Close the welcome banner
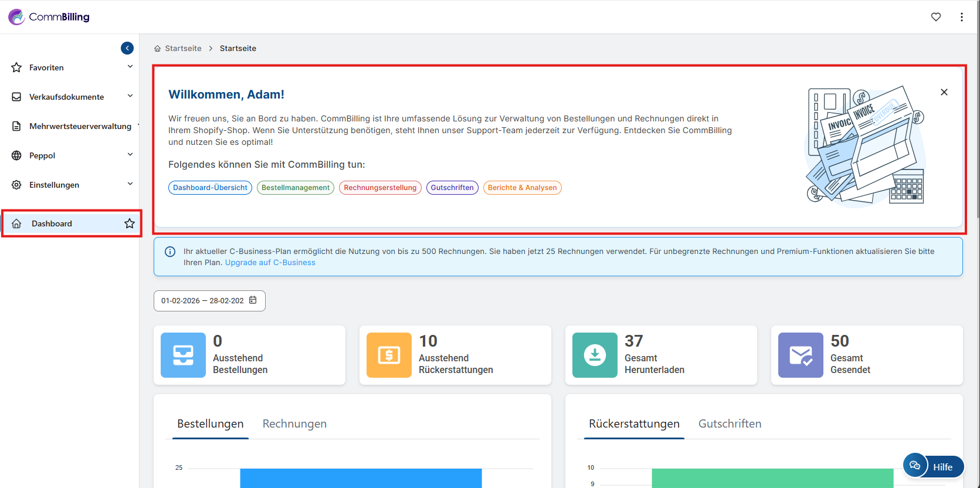This screenshot has height=488, width=980. 944,92
